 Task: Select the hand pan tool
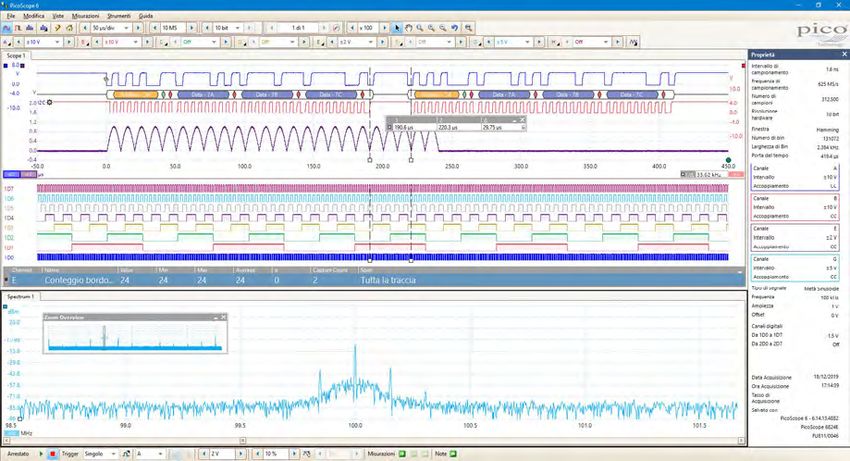pos(409,28)
